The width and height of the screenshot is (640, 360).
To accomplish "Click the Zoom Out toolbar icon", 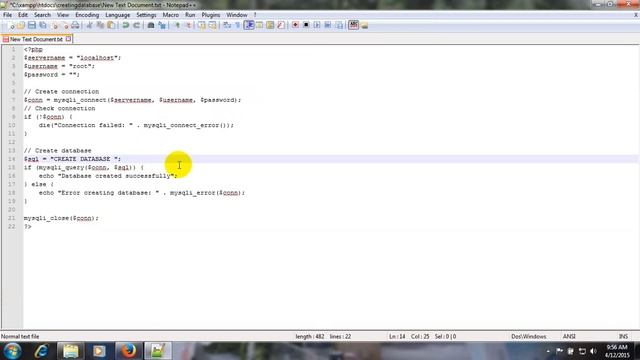I will 188,25.
